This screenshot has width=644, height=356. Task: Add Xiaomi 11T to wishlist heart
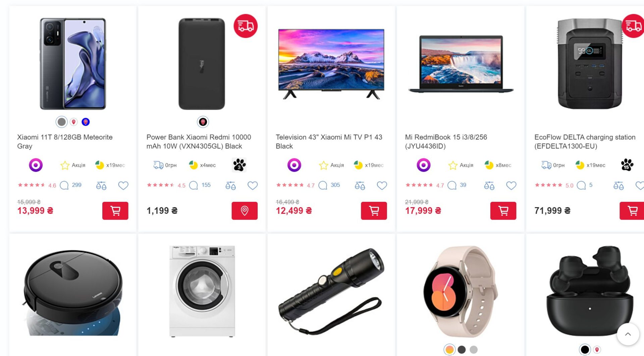point(123,185)
